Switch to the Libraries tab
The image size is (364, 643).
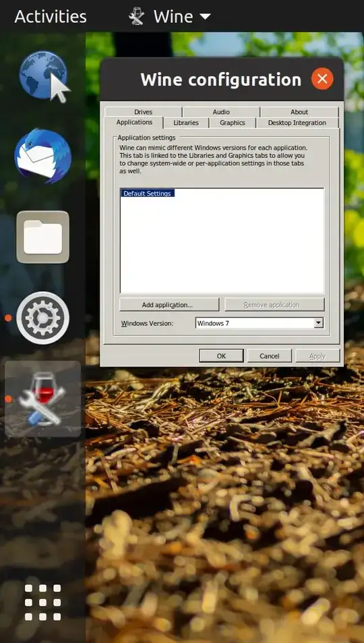click(186, 123)
